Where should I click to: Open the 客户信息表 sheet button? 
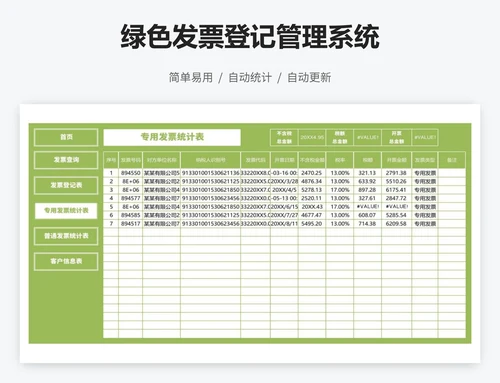(66, 261)
